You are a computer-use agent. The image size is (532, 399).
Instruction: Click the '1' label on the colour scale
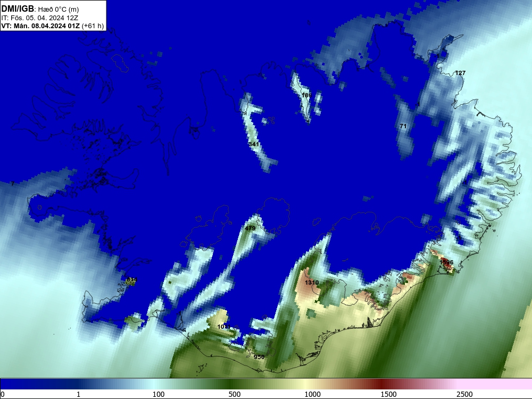pos(78,394)
